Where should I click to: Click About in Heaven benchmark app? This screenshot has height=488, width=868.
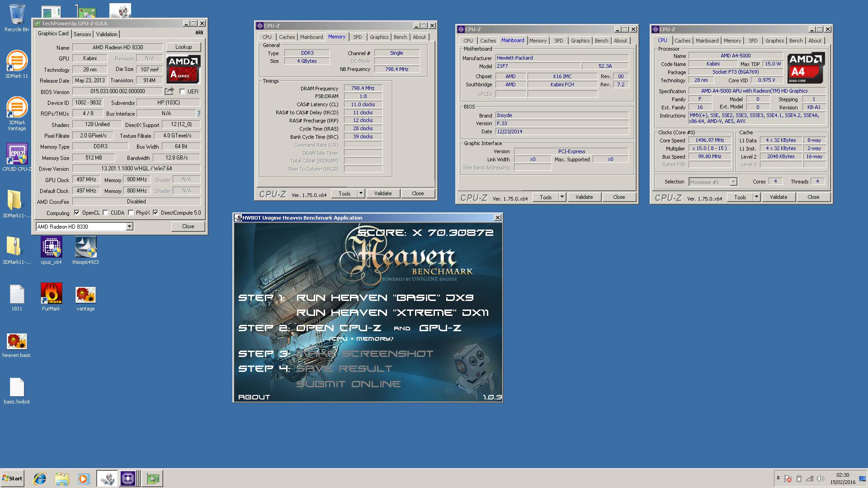click(254, 397)
